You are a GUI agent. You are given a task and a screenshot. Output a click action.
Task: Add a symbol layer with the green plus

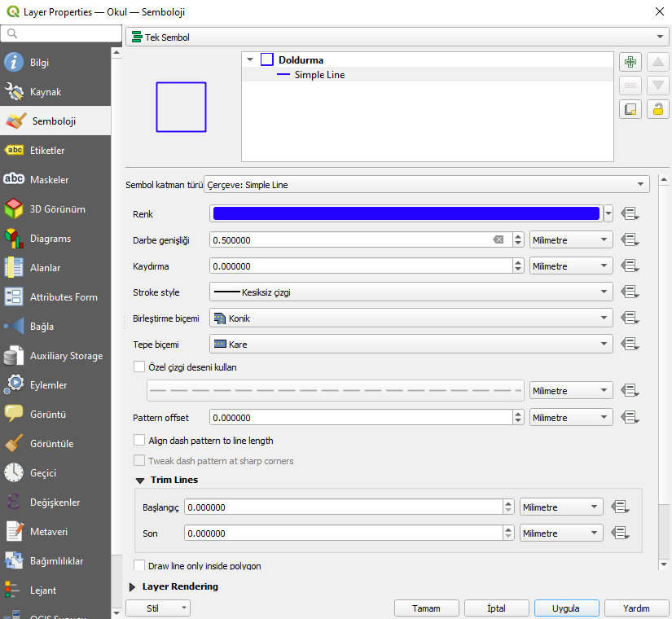coord(630,62)
